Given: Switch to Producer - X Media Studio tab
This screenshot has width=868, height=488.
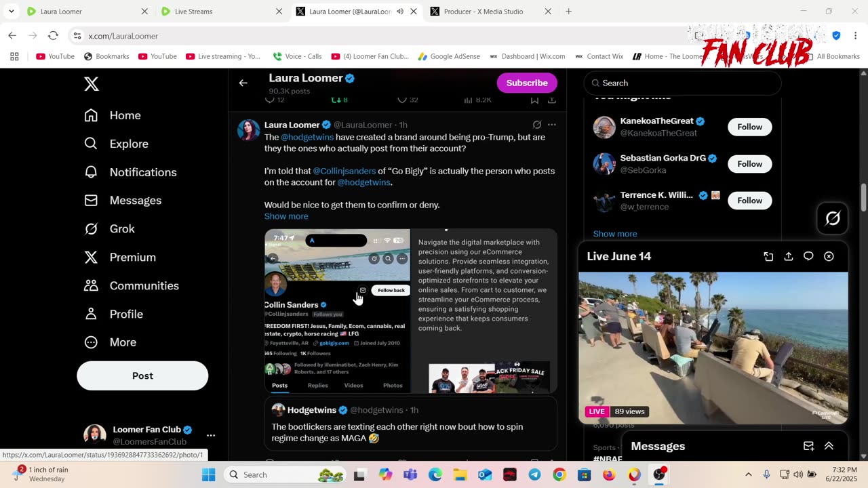Looking at the screenshot, I should tap(491, 12).
